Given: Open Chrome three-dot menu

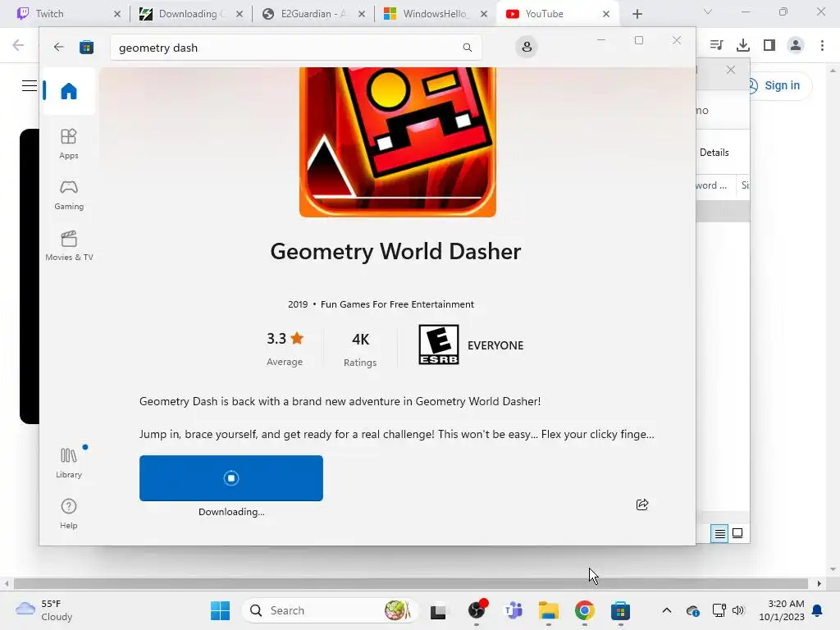Looking at the screenshot, I should (822, 45).
